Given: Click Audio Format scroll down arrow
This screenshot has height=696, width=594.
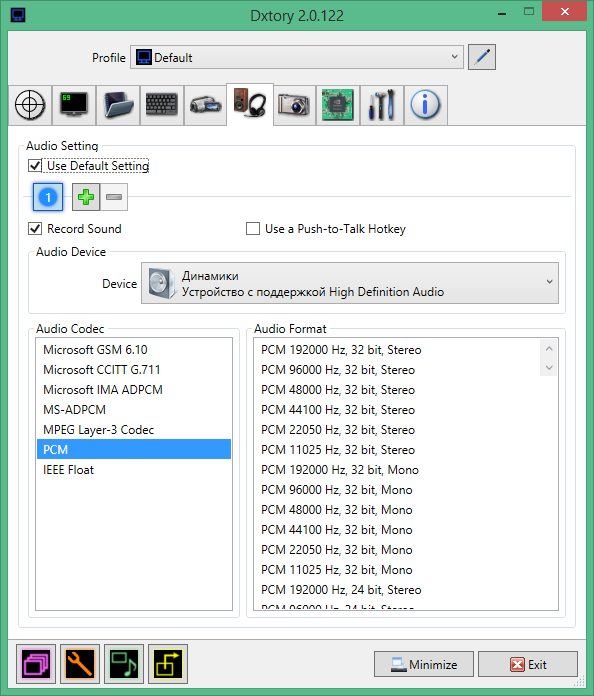Looking at the screenshot, I should coord(549,367).
